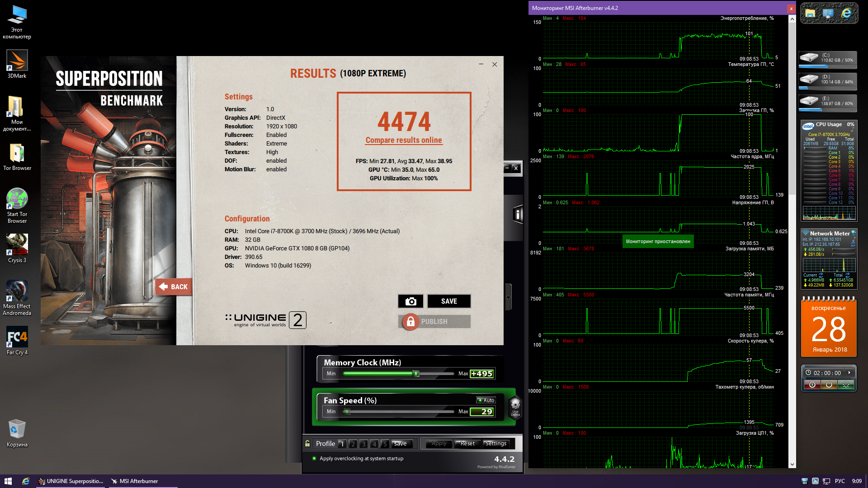Click the Afterburner info 'i' icon
This screenshot has width=868, height=488.
click(518, 215)
